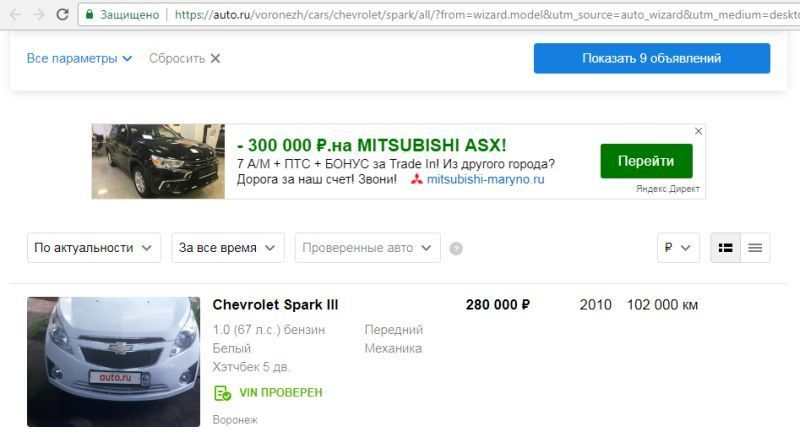Click the VIN ПРОВЕРЕН badge icon

(x=222, y=393)
